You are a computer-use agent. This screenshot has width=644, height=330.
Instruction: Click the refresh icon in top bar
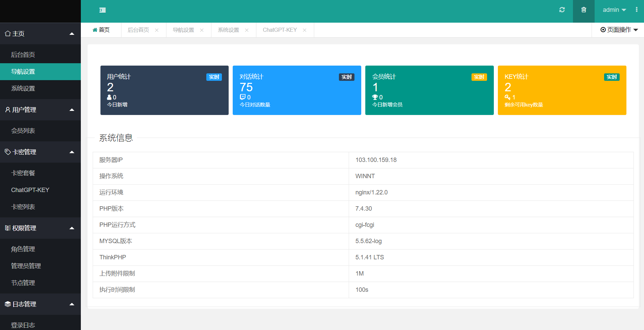point(562,10)
